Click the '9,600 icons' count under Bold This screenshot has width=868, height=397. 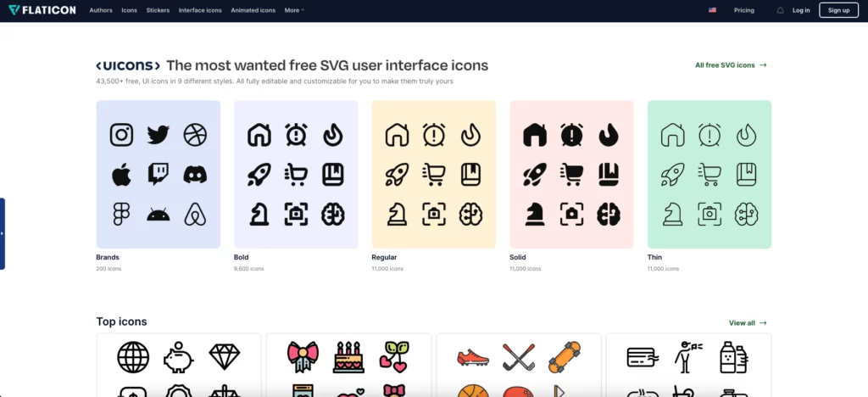(248, 269)
